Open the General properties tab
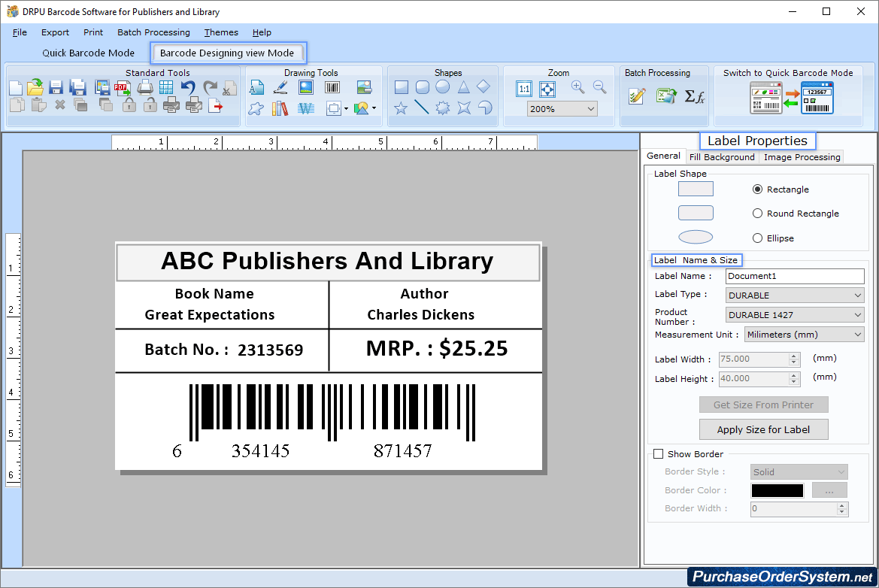Screen dimensions: 879x588 [663, 156]
